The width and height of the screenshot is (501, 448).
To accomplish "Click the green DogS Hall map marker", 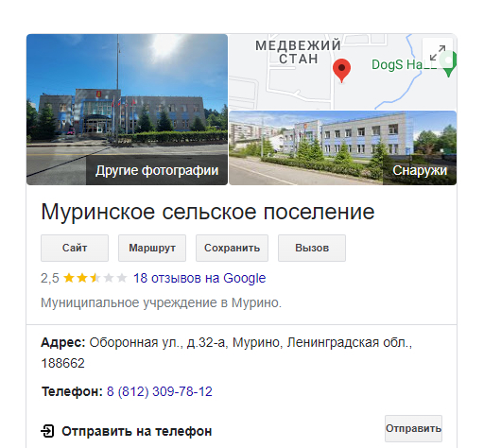I will [x=449, y=63].
